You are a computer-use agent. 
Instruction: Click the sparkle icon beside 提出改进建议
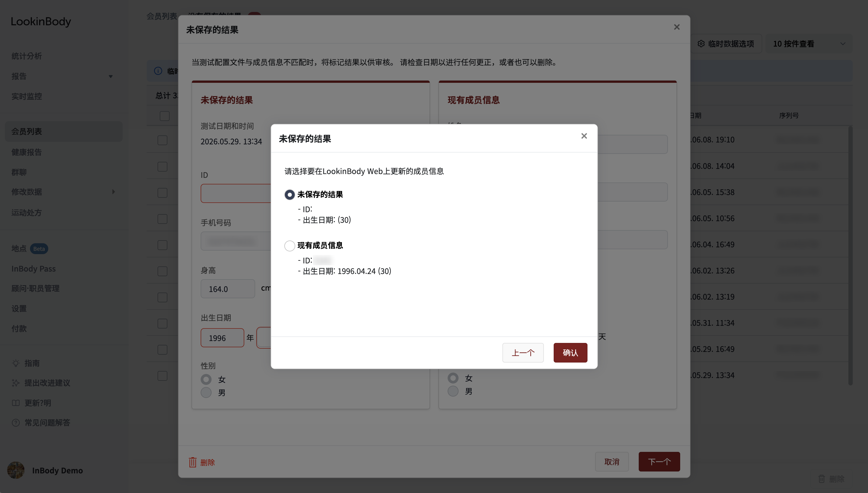(16, 383)
